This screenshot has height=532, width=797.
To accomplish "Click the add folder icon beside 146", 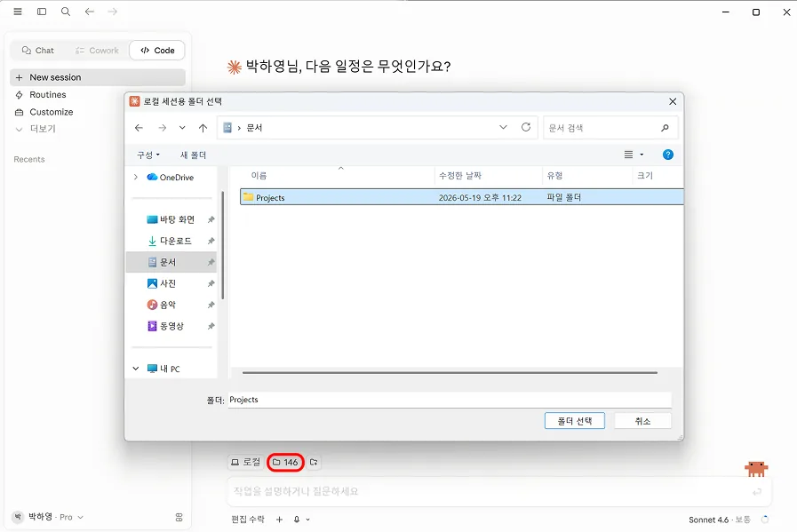I will [x=314, y=462].
